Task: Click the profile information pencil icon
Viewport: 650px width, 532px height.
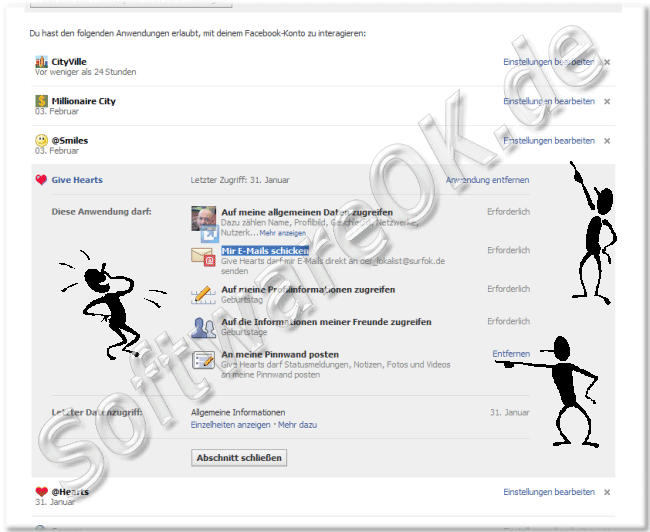Action: [203, 294]
